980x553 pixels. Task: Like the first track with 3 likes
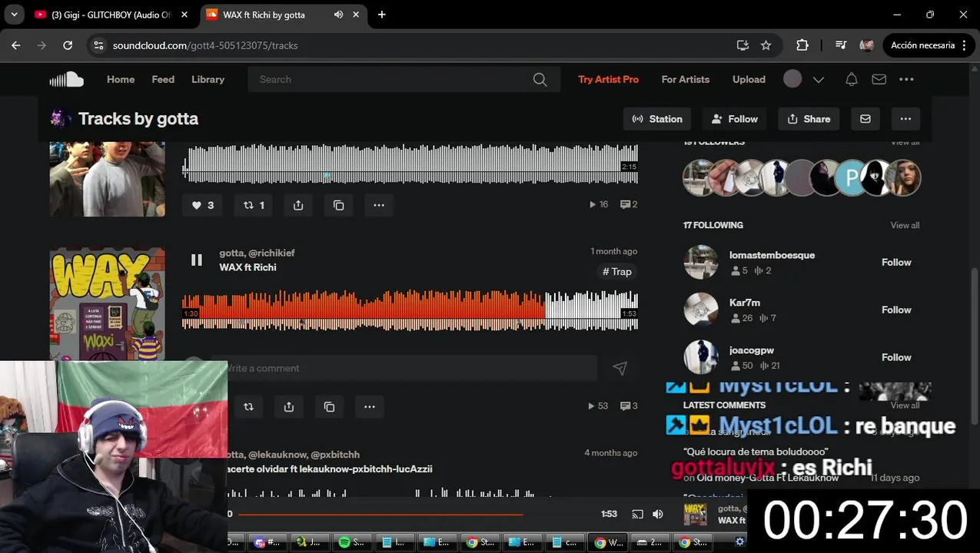(x=203, y=205)
